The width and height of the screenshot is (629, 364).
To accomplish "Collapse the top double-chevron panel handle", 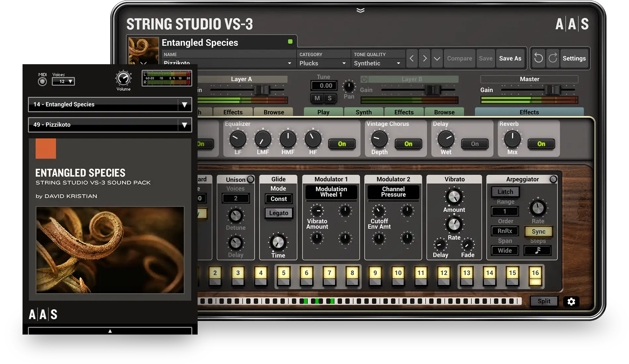I will pyautogui.click(x=361, y=10).
